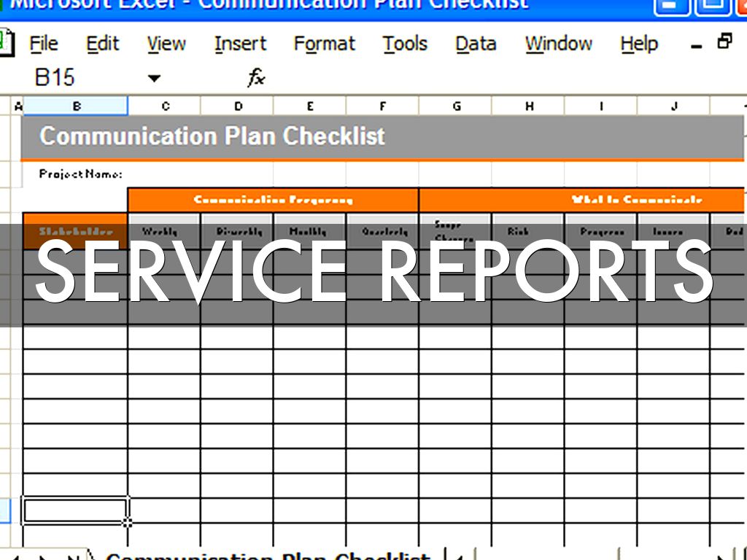Select the Communication Plan Checklist sheet tab
The width and height of the screenshot is (747, 560).
point(268,556)
